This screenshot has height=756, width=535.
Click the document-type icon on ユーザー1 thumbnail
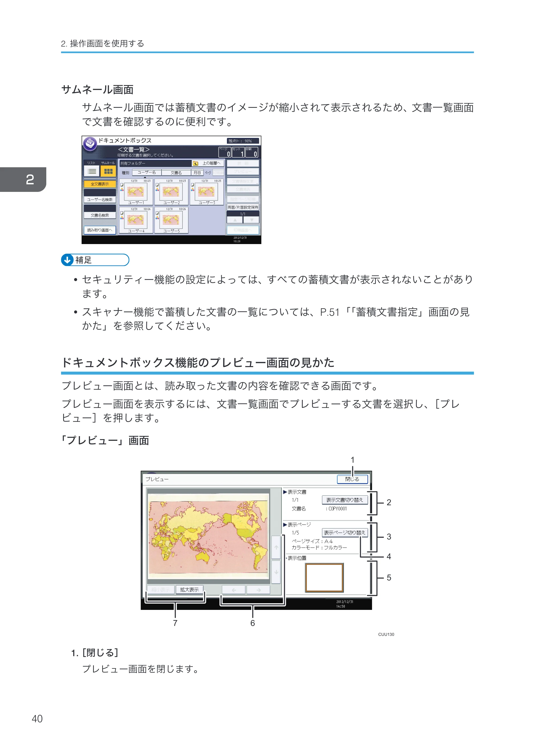point(122,185)
